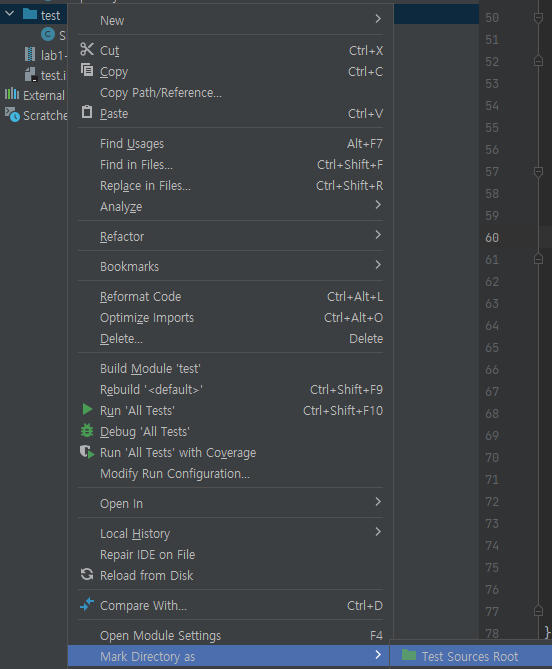Click the Scratches and Consoles icon

click(x=12, y=114)
